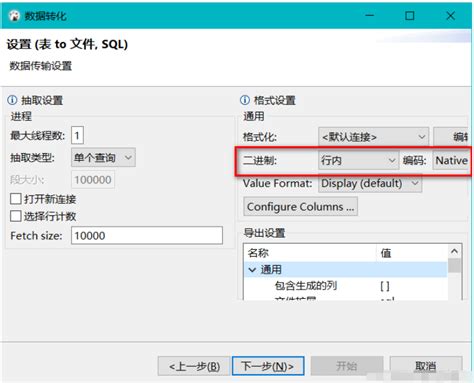The image size is (474, 383).
Task: Click the <上一步(B) button
Action: tap(194, 366)
